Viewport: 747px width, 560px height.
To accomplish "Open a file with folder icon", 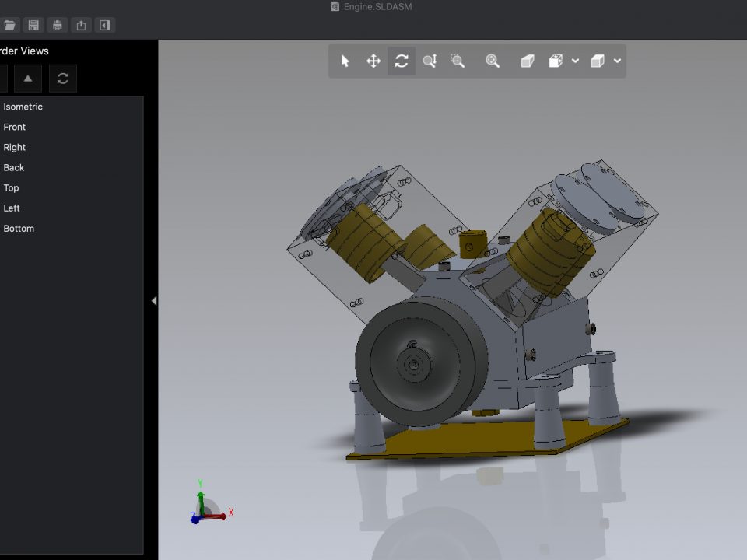I will 9,25.
